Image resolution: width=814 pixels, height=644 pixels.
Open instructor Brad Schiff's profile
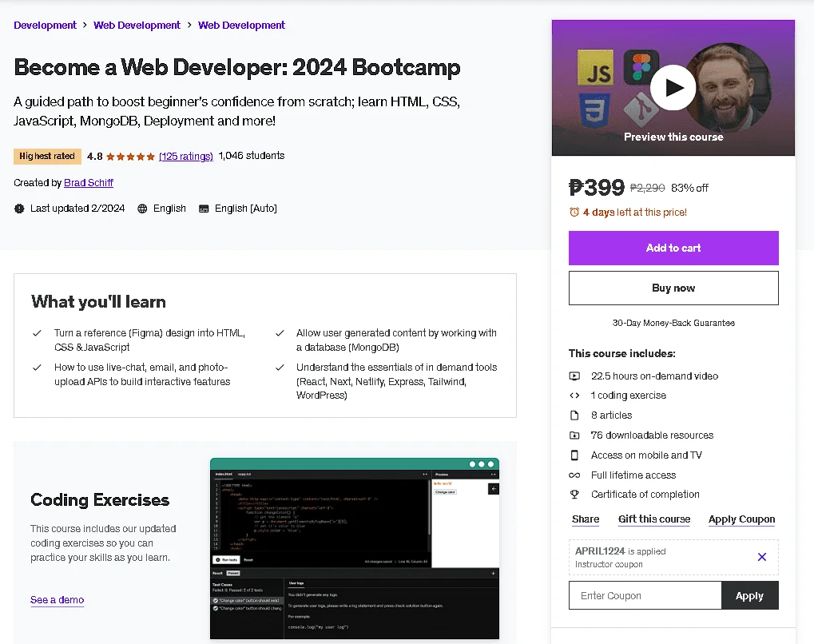click(x=88, y=183)
